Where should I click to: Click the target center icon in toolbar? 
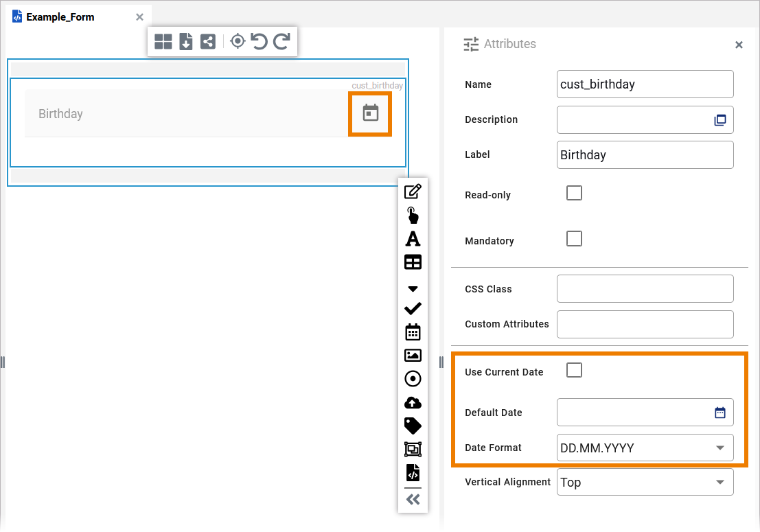[x=238, y=41]
